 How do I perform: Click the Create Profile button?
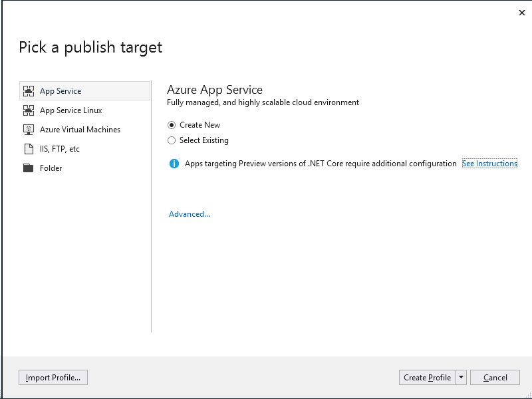pos(427,378)
